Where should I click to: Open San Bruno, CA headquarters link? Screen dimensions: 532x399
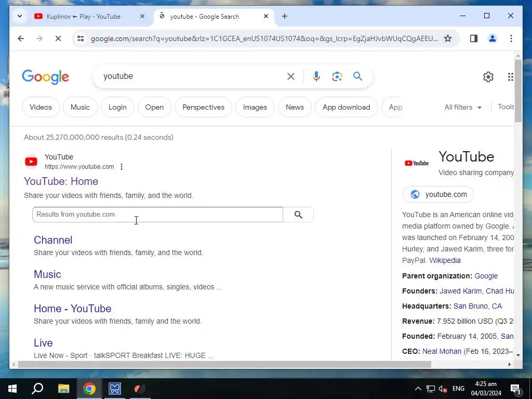coord(478,306)
